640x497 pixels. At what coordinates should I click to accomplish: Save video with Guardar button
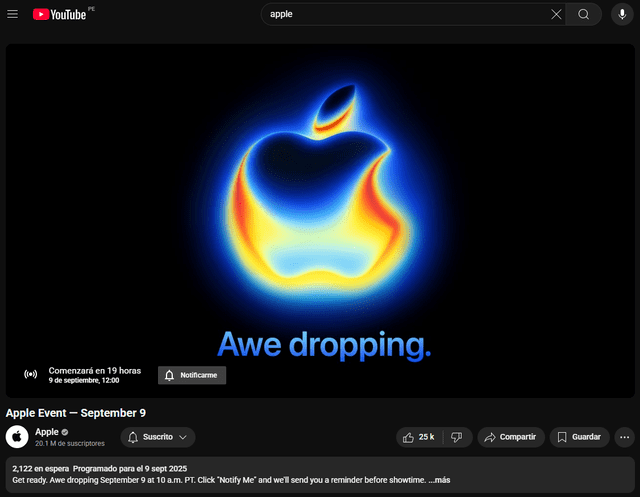(x=580, y=437)
